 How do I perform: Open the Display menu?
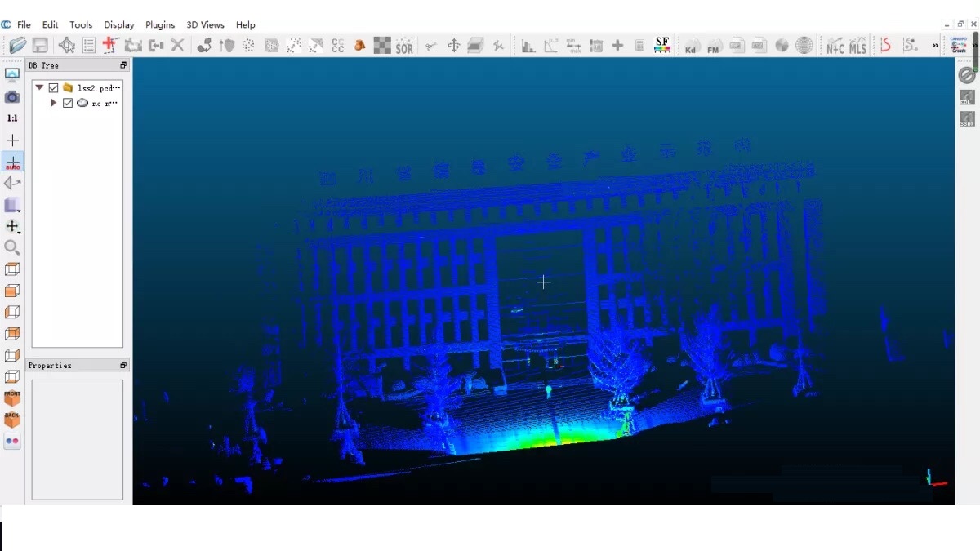click(118, 24)
